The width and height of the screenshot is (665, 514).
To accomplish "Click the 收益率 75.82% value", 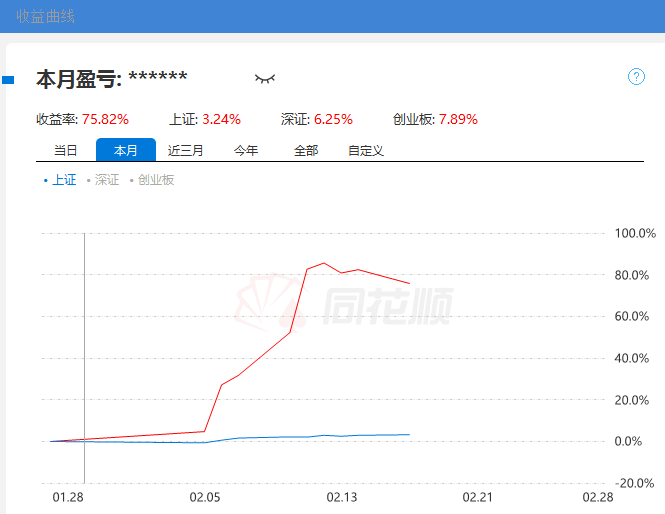I will tap(105, 119).
